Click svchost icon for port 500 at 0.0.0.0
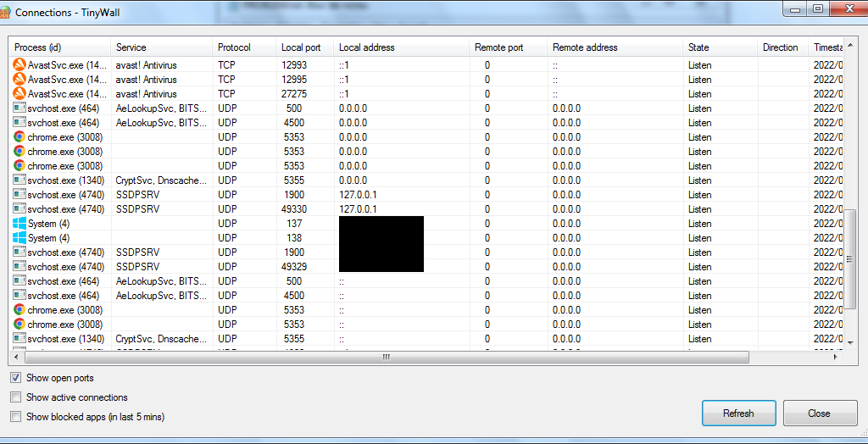 click(x=19, y=108)
